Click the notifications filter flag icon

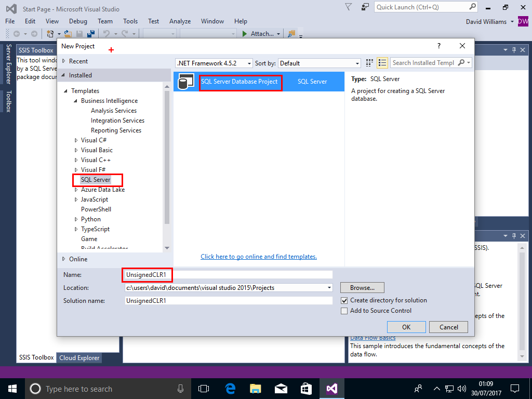click(x=348, y=7)
